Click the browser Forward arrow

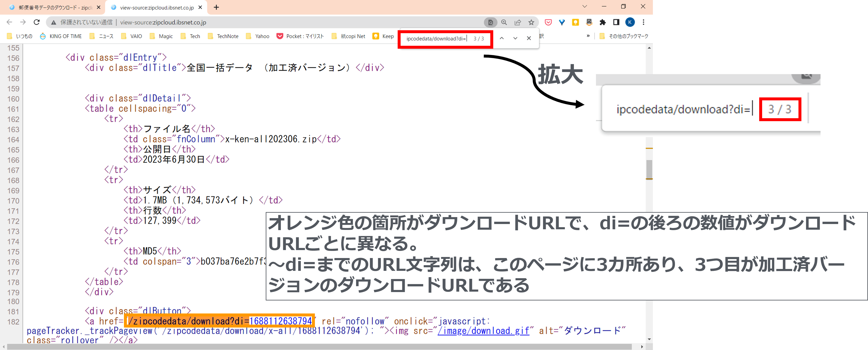pyautogui.click(x=23, y=22)
